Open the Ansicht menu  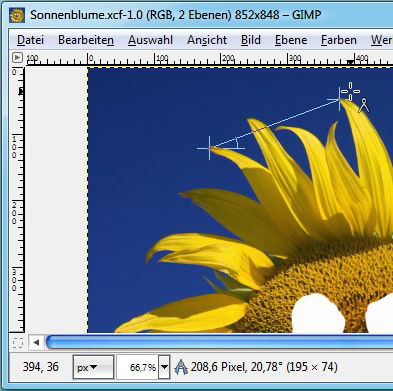click(x=207, y=40)
